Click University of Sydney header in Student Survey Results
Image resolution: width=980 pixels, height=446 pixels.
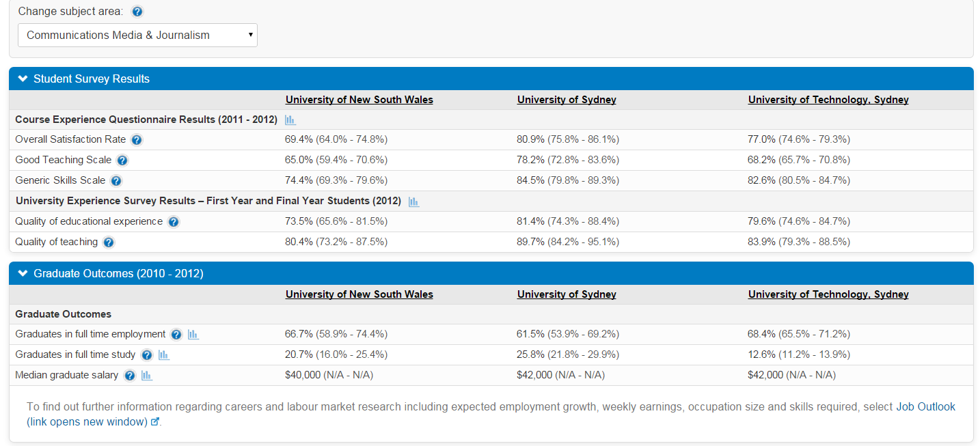click(x=567, y=100)
